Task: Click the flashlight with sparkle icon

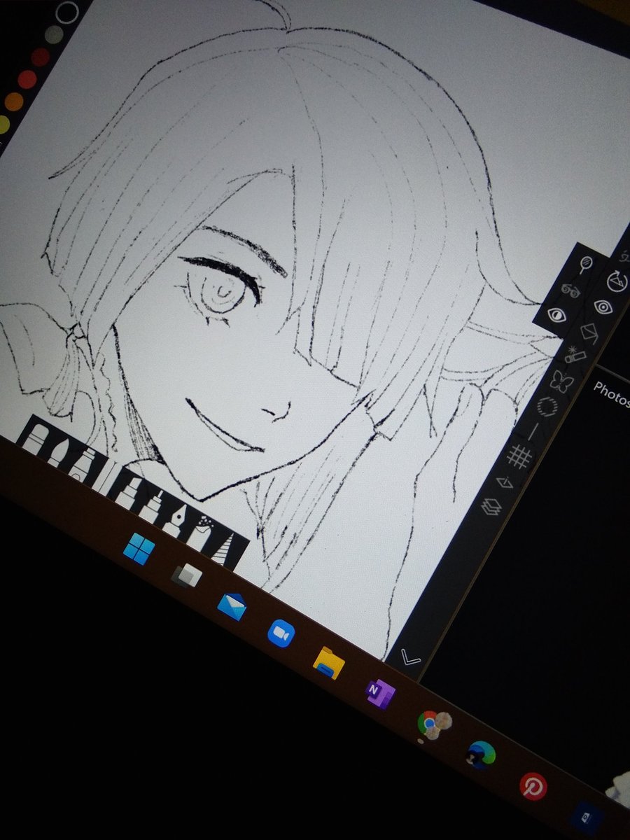Action: coord(575,353)
